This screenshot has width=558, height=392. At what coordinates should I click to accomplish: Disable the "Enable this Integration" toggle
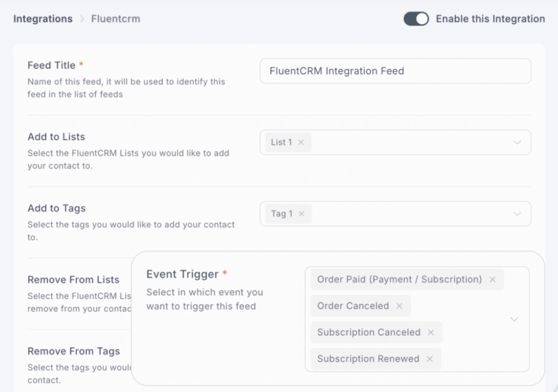(416, 19)
